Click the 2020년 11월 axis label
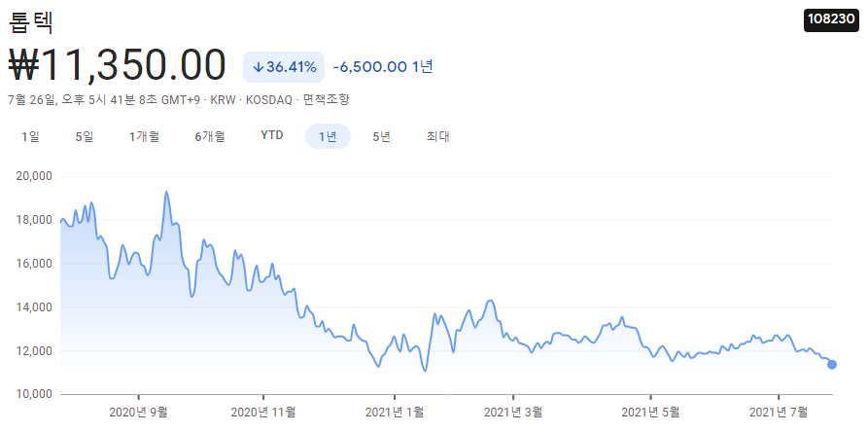The width and height of the screenshot is (868, 432). (x=263, y=413)
